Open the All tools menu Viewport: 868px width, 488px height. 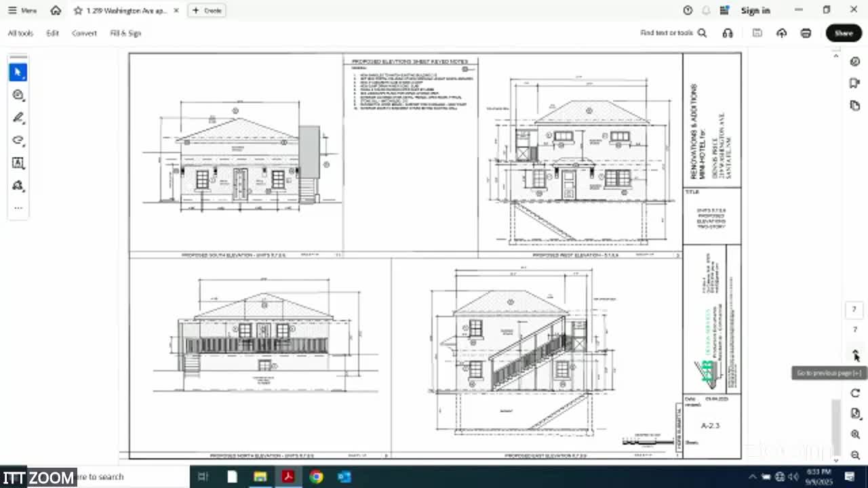pyautogui.click(x=20, y=33)
